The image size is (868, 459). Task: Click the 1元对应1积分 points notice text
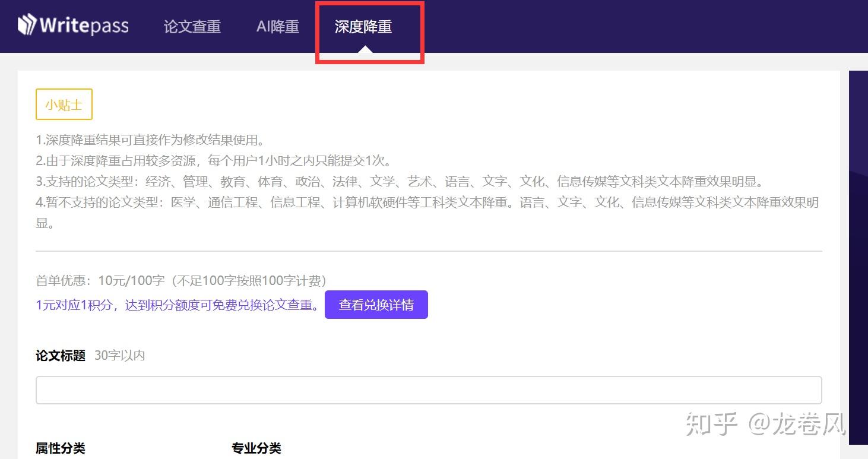tap(178, 305)
